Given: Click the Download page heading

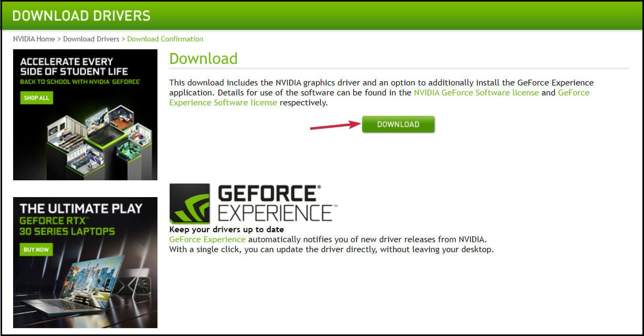Looking at the screenshot, I should (203, 58).
